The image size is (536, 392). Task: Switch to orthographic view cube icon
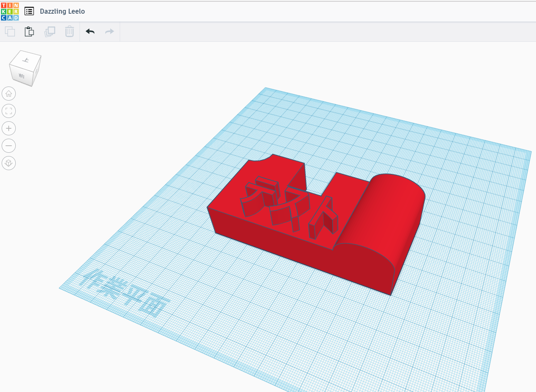click(x=9, y=163)
